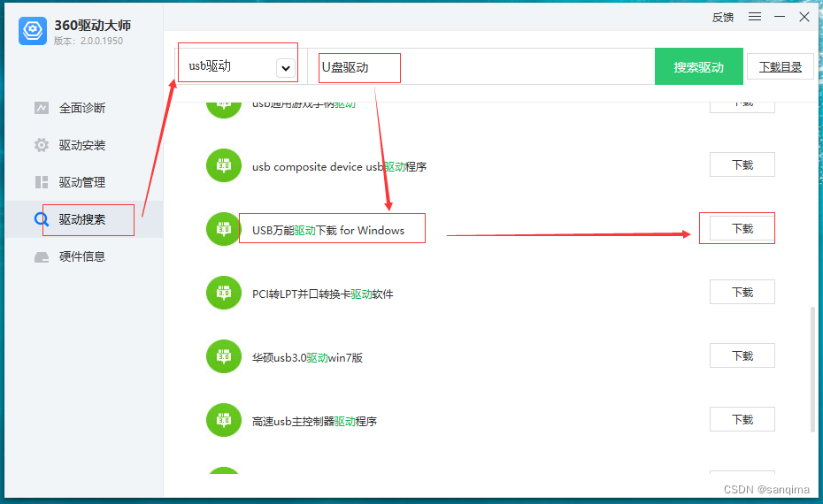The width and height of the screenshot is (823, 504).
Task: Click the 驱动搜索 magnifier icon
Action: coord(42,219)
